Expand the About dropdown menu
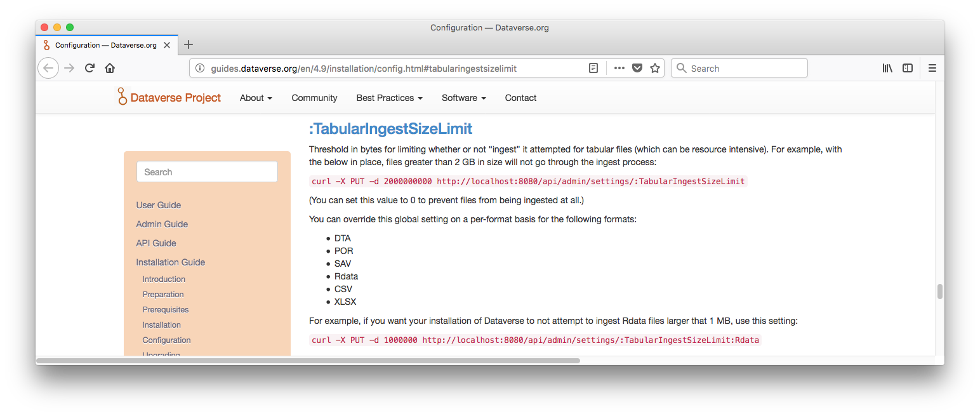 pos(256,98)
